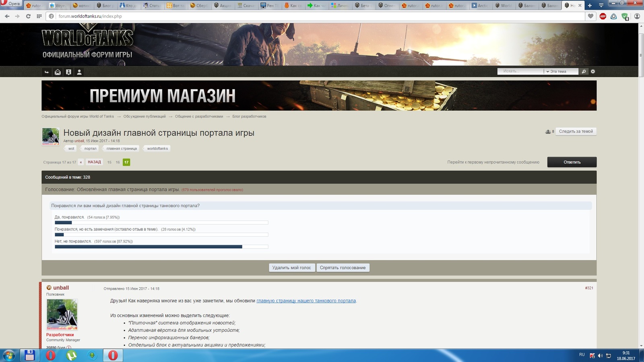Open the Opera main menu
Viewport: 644px width, 362px height.
10,4
